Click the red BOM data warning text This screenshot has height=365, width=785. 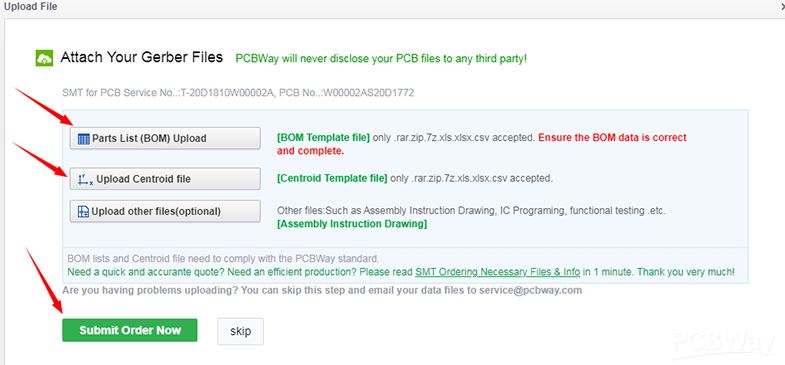click(482, 144)
